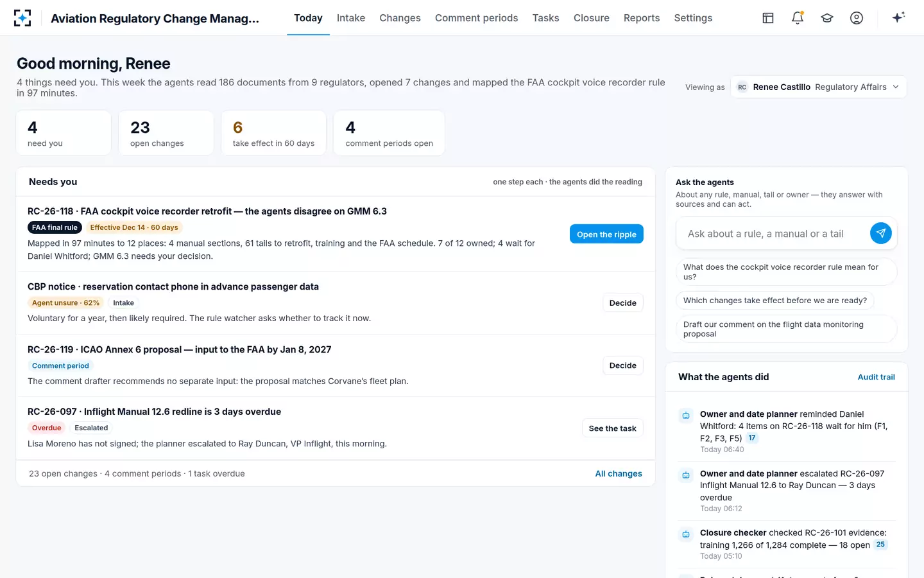This screenshot has height=578, width=924.
Task: Go to Comment periods tab
Action: (x=476, y=18)
